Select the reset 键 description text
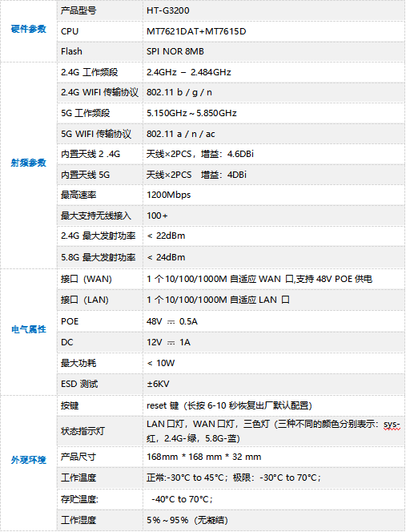 tap(230, 405)
